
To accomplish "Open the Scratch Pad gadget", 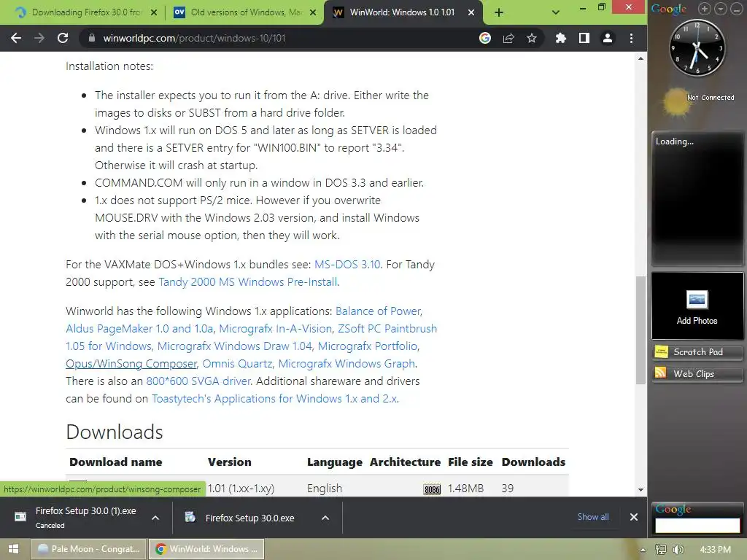I will point(697,352).
